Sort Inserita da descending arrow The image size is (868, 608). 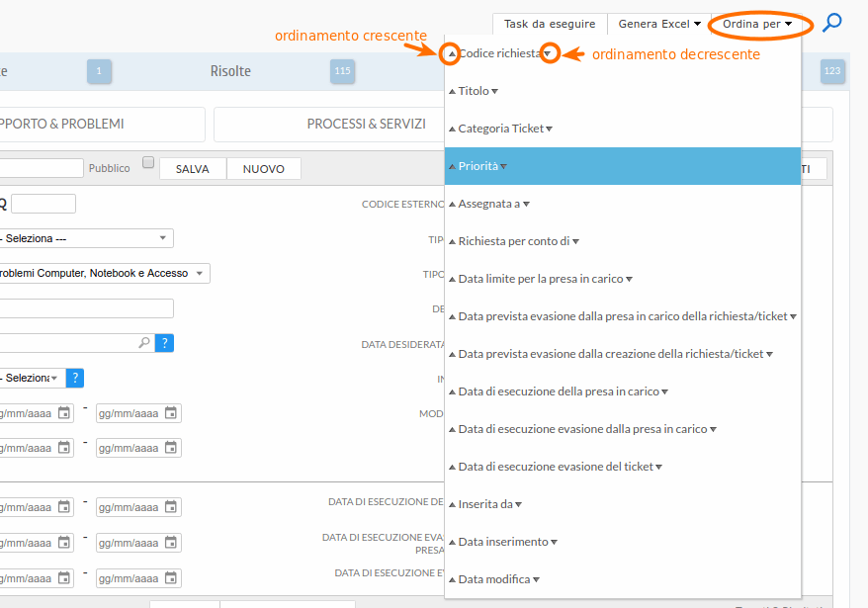[x=518, y=505]
